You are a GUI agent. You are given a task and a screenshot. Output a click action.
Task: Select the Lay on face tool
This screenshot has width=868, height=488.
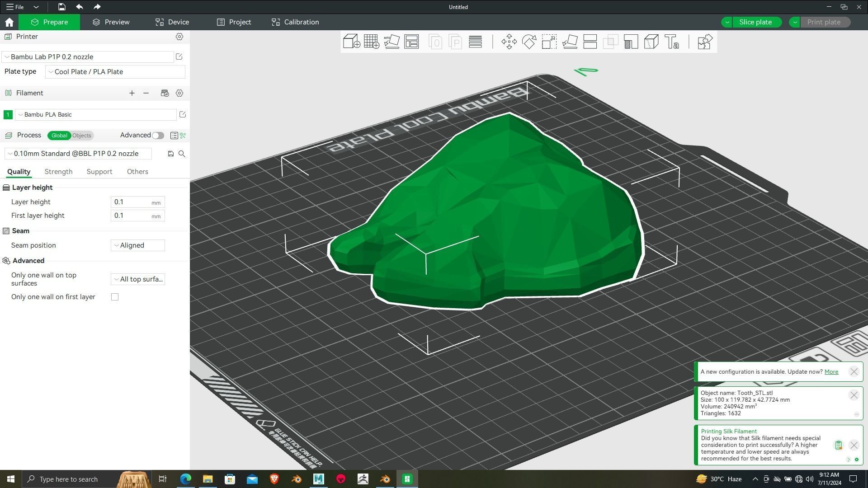coord(570,42)
